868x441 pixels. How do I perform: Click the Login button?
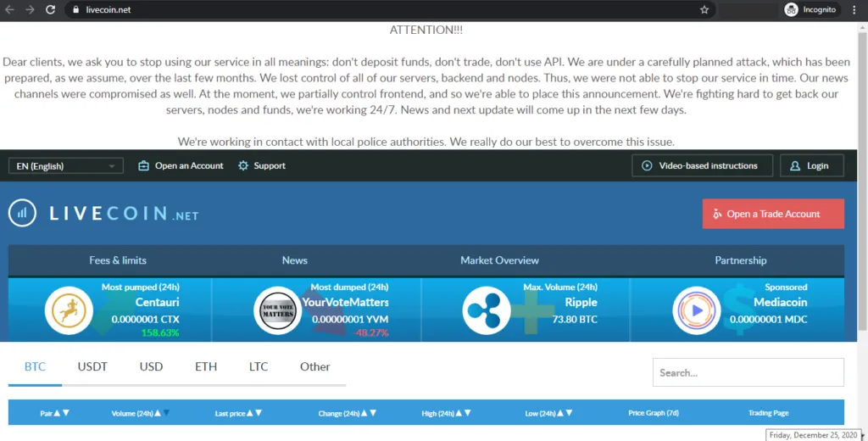pyautogui.click(x=811, y=165)
